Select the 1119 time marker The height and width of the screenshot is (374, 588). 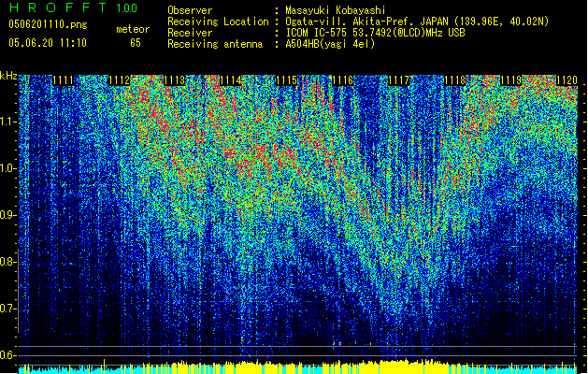[510, 80]
